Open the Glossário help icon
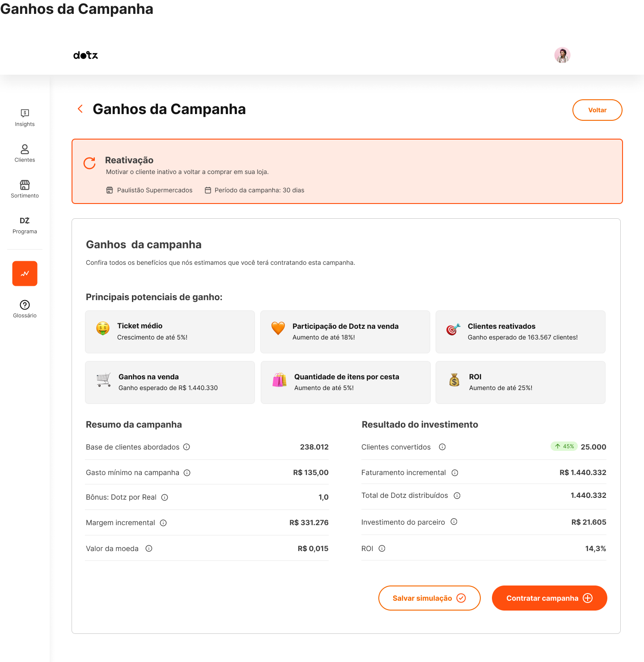This screenshot has width=644, height=662. 25,305
